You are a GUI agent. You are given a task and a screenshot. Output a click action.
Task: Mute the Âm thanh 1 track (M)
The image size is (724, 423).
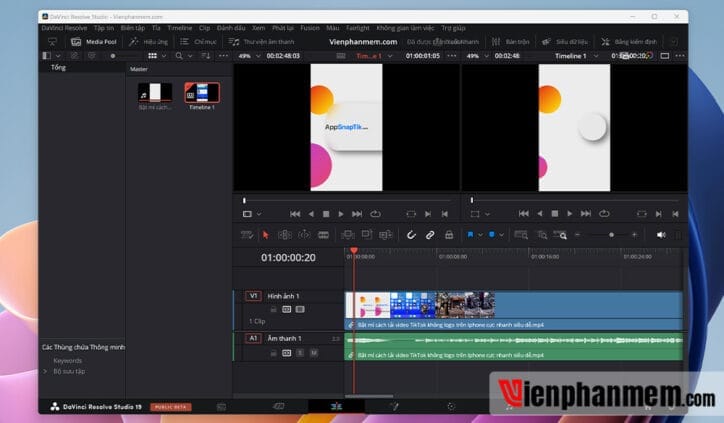click(314, 353)
